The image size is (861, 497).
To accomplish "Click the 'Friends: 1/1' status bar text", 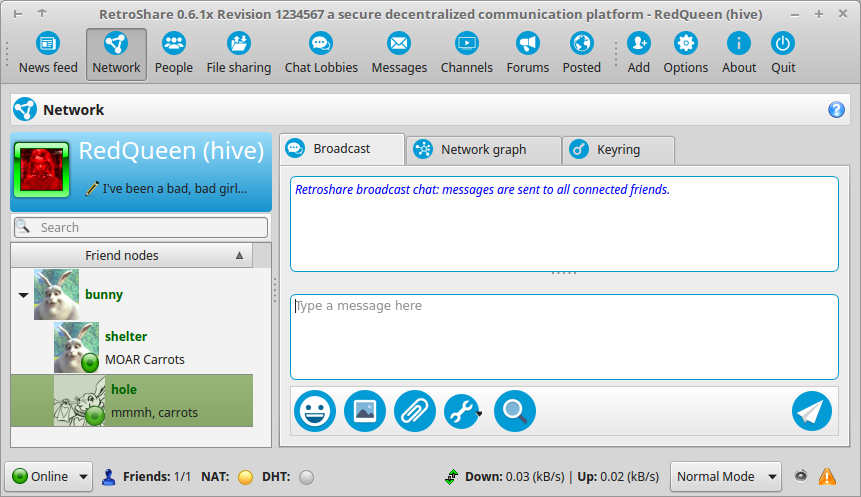I will coord(157,477).
